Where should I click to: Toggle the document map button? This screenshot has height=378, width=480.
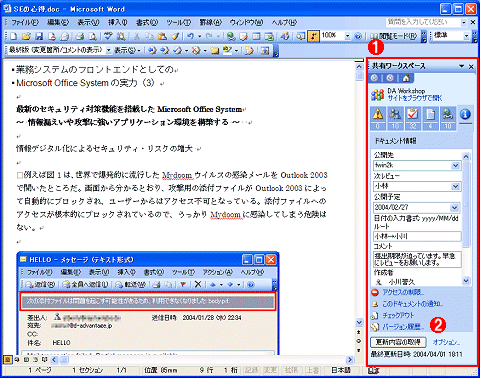click(301, 36)
